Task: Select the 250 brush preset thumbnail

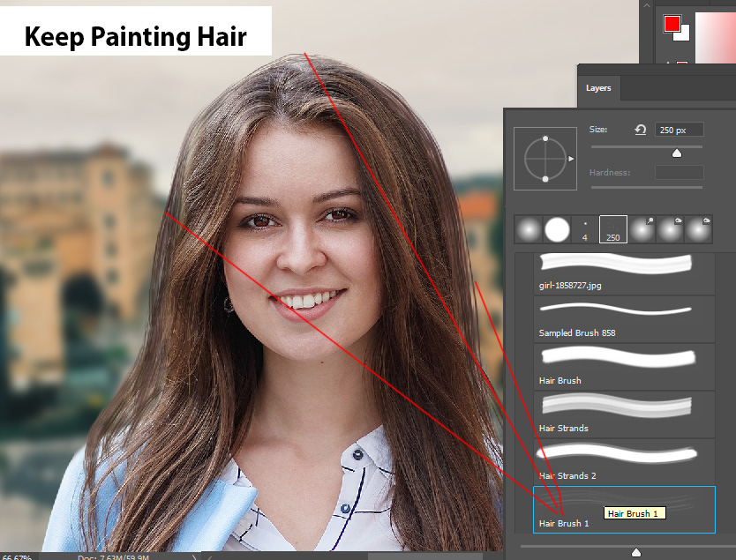Action: 613,228
